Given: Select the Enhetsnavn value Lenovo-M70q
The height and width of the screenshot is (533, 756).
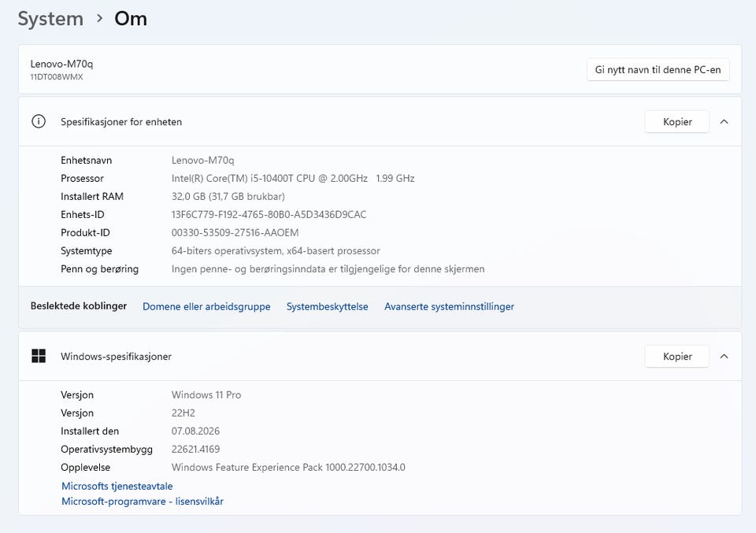Looking at the screenshot, I should tap(202, 161).
